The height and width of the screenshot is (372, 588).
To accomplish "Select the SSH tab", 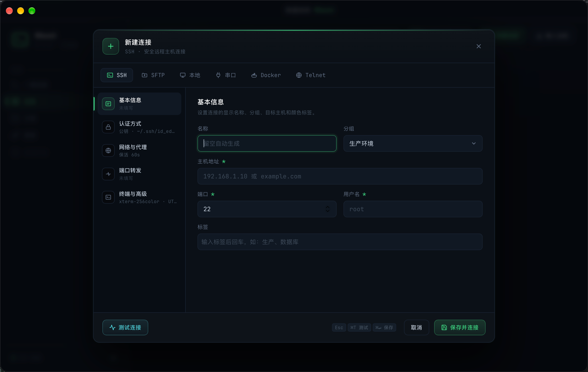I will coord(117,75).
